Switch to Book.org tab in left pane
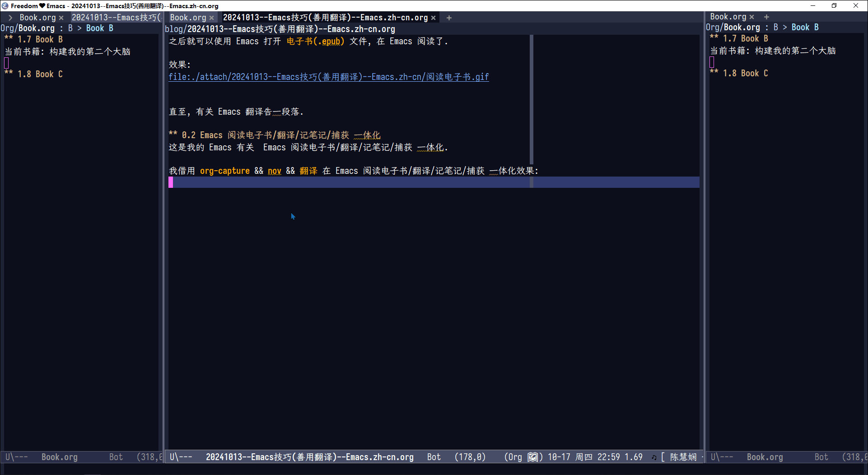 point(38,18)
